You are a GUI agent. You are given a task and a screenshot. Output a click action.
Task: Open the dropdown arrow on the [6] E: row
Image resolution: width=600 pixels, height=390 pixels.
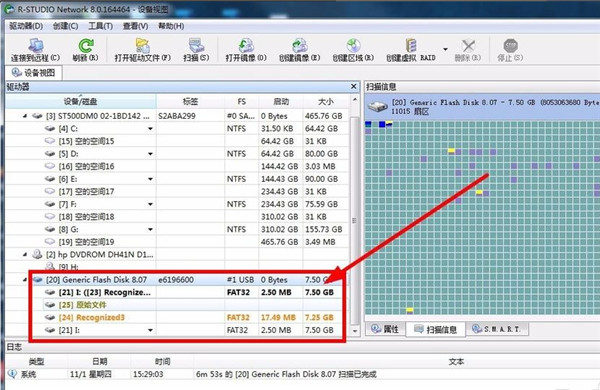(x=150, y=179)
